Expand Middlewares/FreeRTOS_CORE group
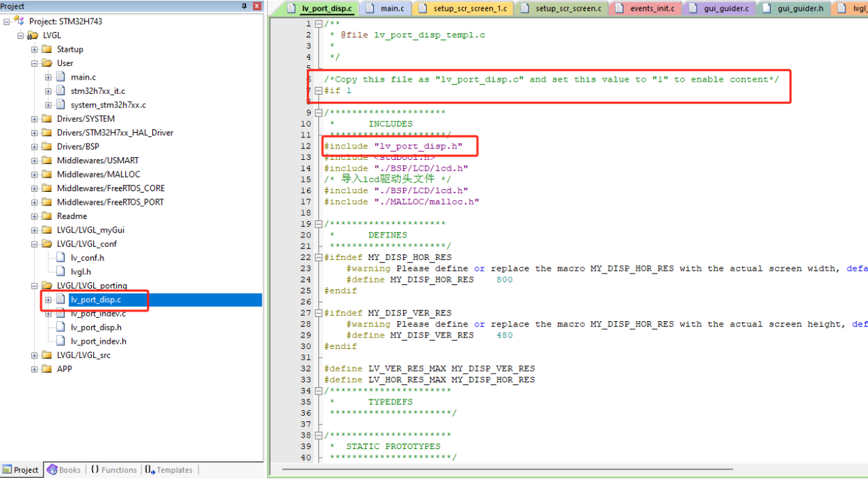868x479 pixels. [x=34, y=188]
